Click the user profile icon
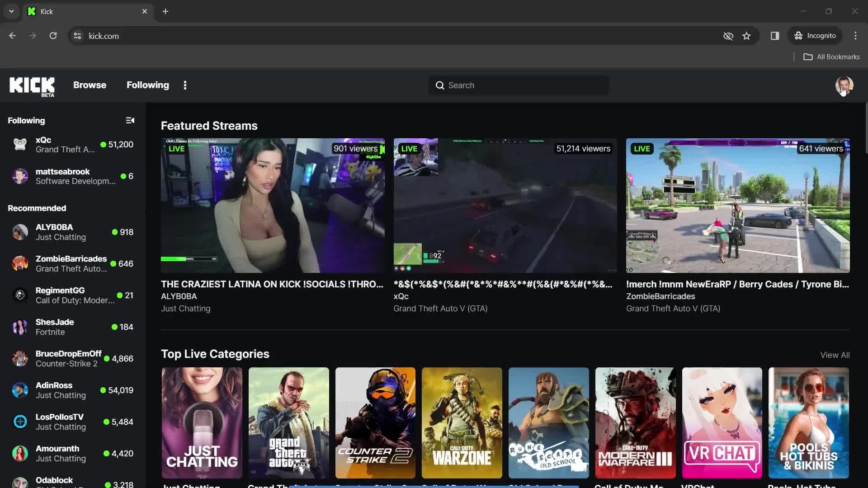Viewport: 868px width, 488px height. 845,85
